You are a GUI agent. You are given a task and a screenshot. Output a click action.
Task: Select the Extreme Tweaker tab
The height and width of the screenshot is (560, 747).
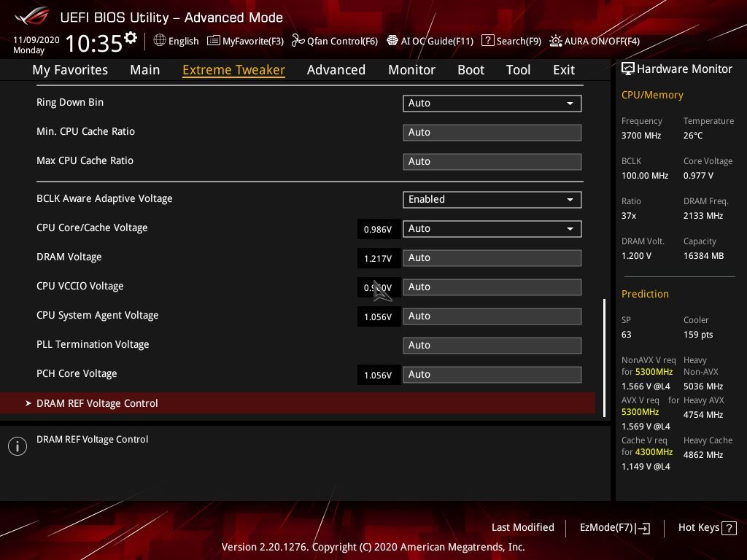point(233,70)
